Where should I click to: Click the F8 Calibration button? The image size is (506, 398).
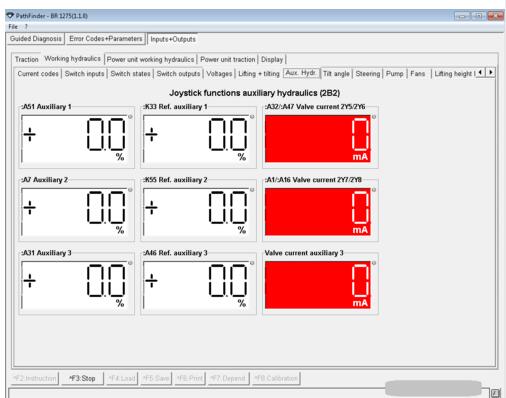276,378
